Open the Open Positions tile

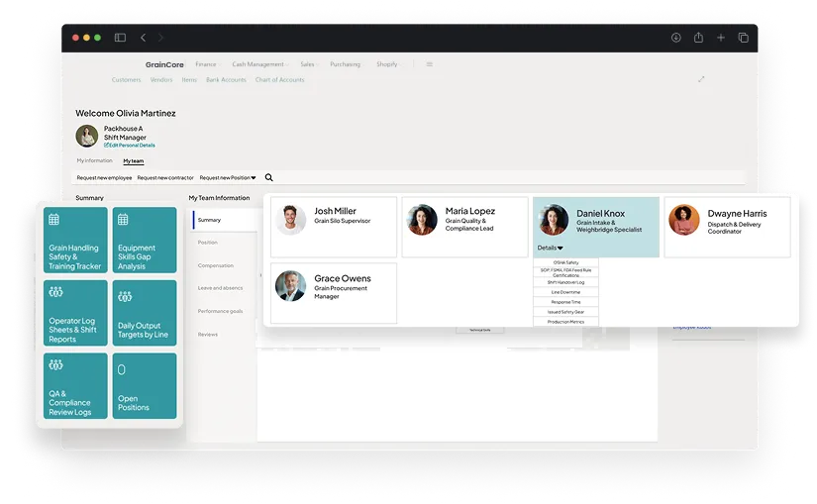[144, 386]
